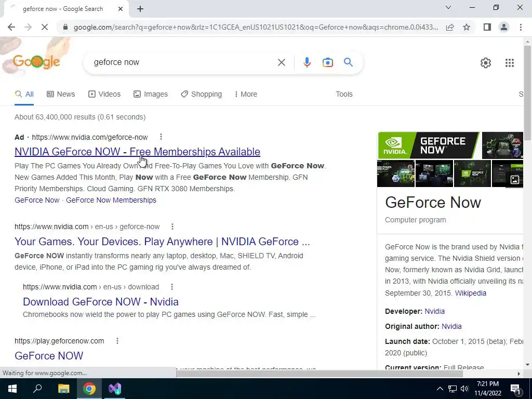
Task: Open Chrome tab search chevron
Action: point(448,7)
